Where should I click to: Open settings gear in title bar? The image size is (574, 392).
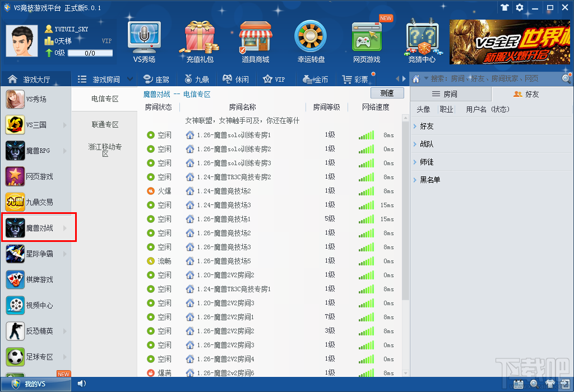click(x=520, y=7)
